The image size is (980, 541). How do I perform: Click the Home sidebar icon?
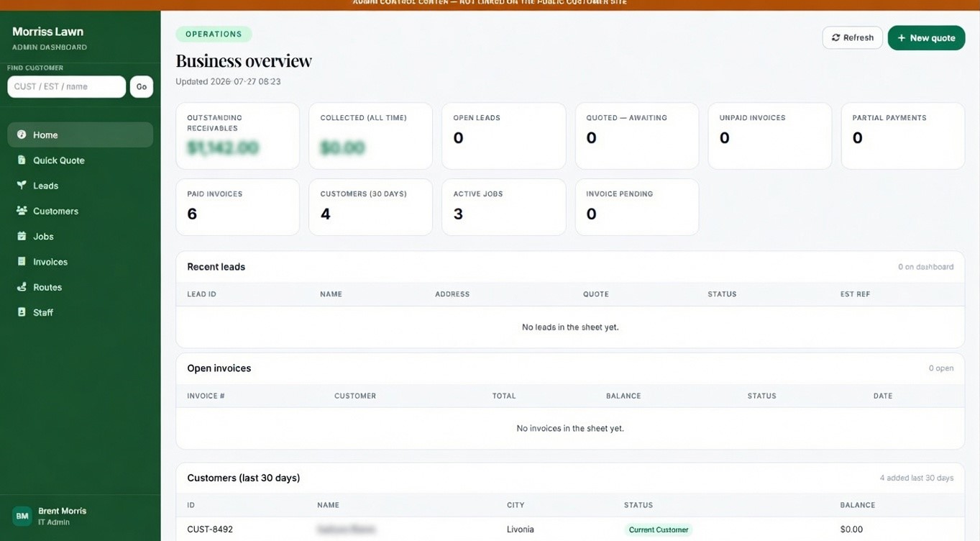(x=22, y=135)
